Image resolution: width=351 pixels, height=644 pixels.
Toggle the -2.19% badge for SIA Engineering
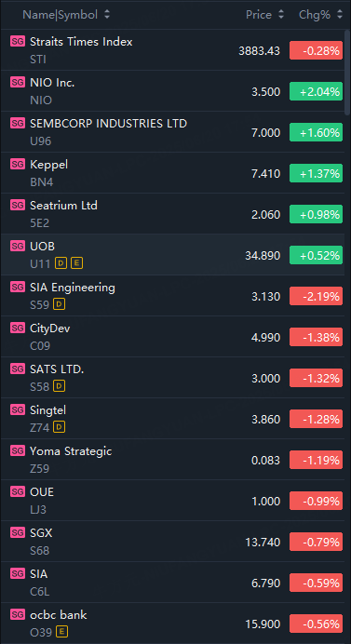(316, 296)
